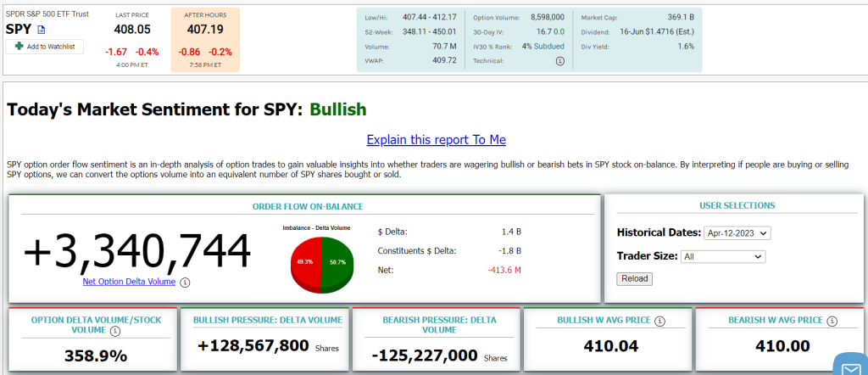Click the Bullish W Avg Price info icon
Viewport: 868px width, 375px height.
[x=659, y=321]
